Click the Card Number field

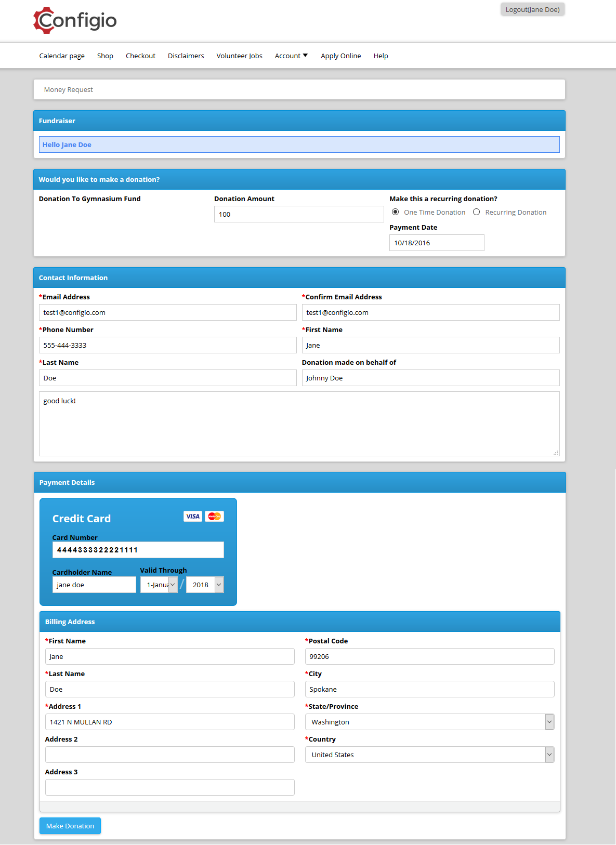[x=138, y=550]
